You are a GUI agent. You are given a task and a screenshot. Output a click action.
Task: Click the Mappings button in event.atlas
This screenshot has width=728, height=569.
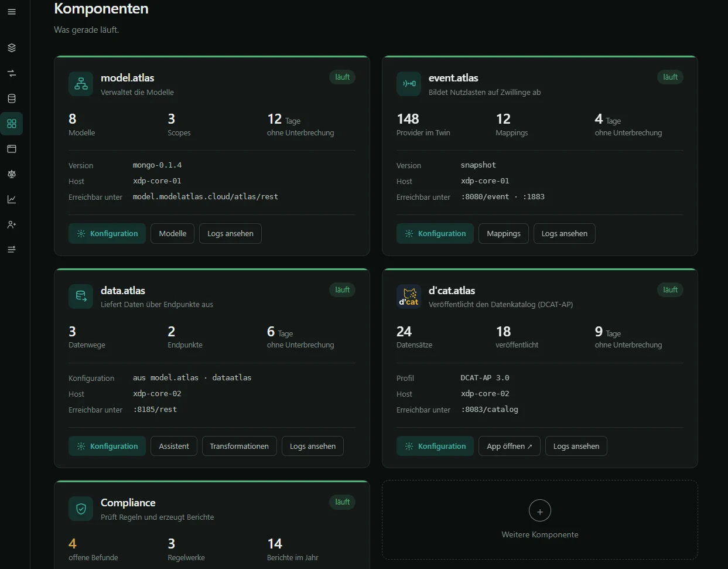[x=504, y=233]
